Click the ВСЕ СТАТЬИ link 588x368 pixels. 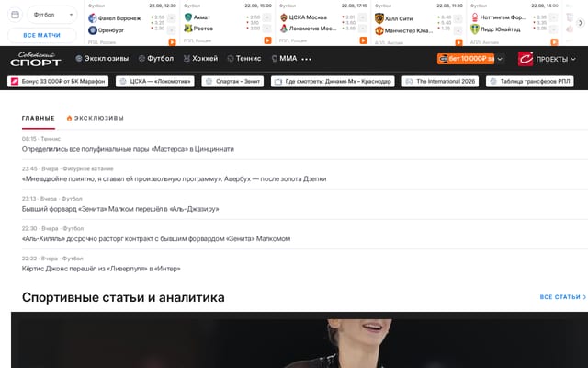click(563, 297)
